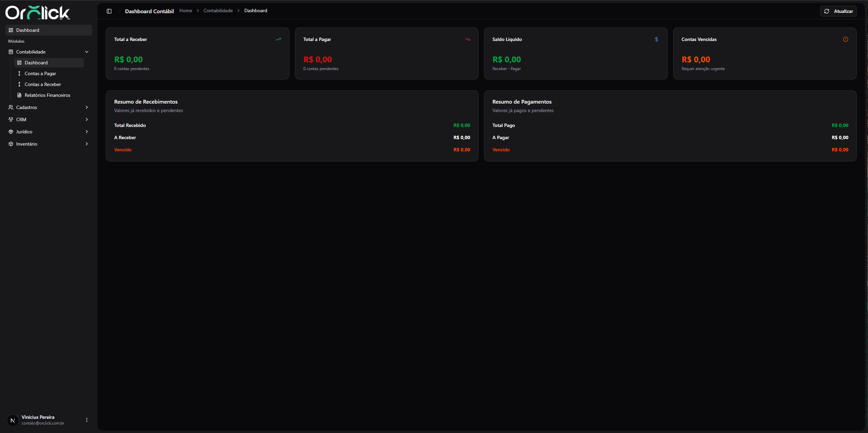Expand the CRM module chevron

click(x=87, y=120)
